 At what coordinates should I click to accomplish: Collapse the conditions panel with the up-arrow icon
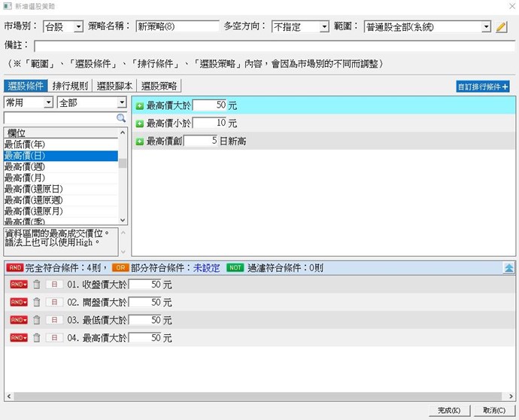pyautogui.click(x=509, y=267)
